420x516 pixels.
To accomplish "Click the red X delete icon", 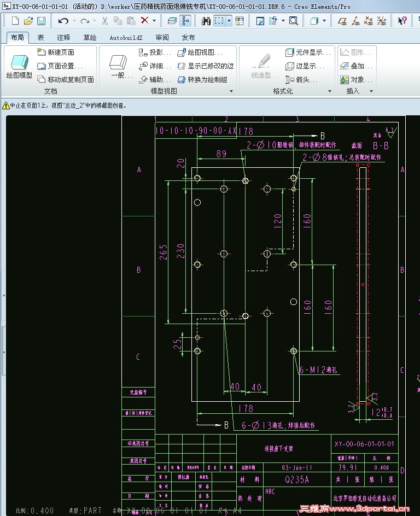I will click(144, 20).
